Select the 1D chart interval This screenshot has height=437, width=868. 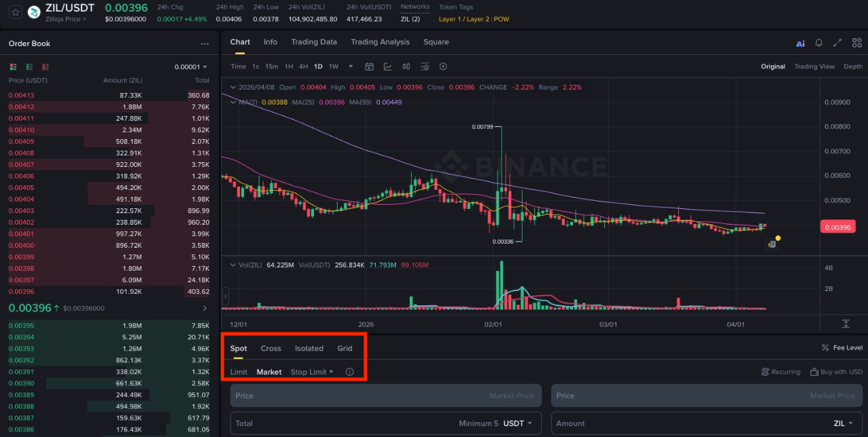click(x=318, y=66)
